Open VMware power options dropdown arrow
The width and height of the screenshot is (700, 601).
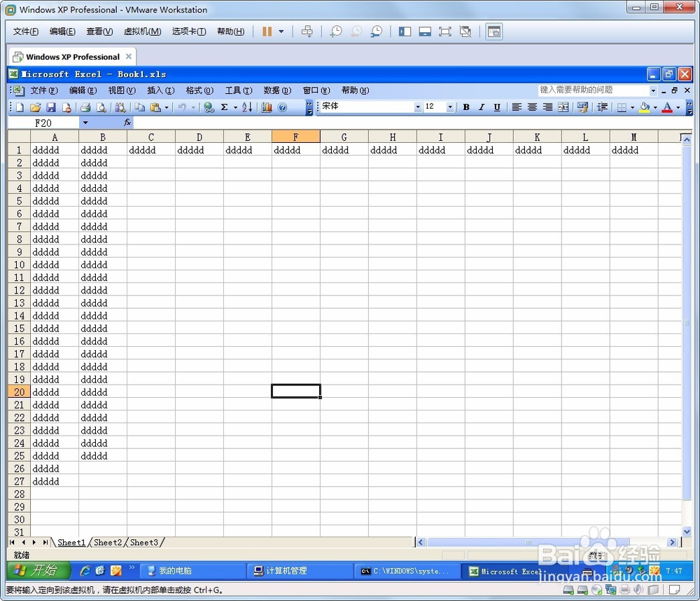click(281, 32)
